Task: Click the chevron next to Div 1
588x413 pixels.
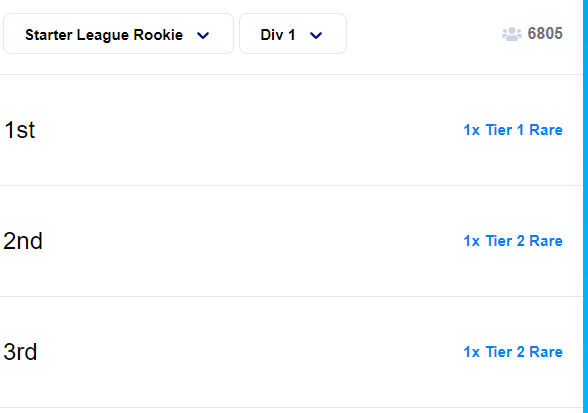Action: click(x=316, y=36)
